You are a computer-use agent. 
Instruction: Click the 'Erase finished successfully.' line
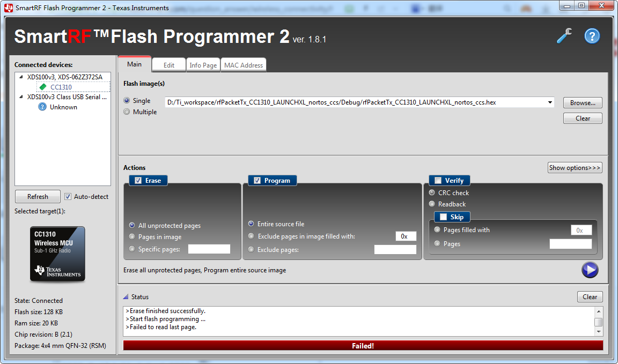(166, 311)
